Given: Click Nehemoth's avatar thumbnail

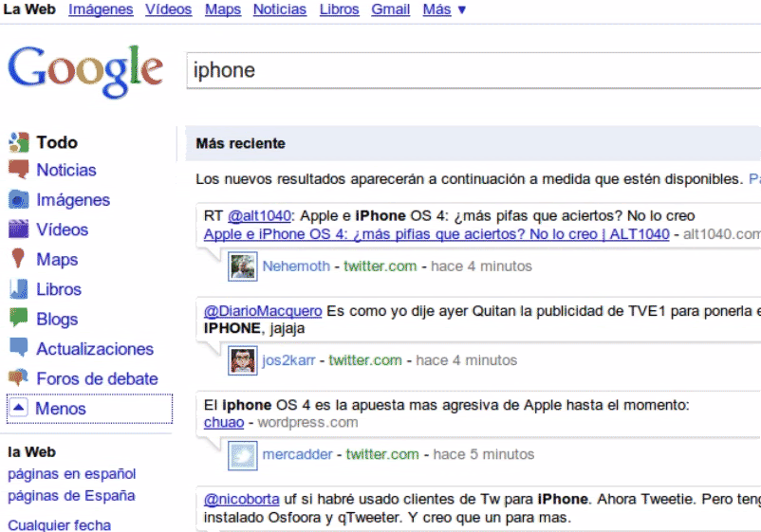Looking at the screenshot, I should pyautogui.click(x=243, y=266).
